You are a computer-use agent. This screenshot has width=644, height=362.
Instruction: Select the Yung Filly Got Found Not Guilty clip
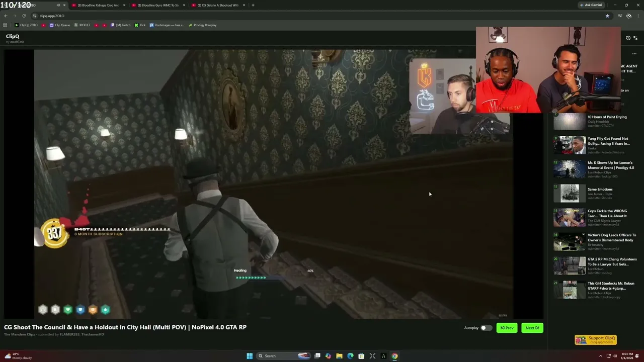pyautogui.click(x=595, y=145)
